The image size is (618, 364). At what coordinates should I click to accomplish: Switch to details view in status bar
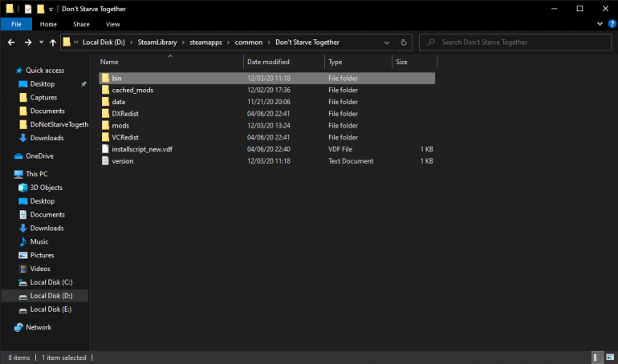596,357
